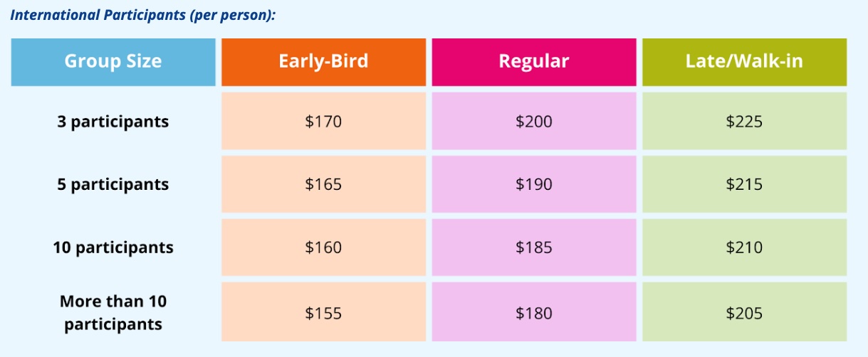Click the 3 participants row label

[113, 122]
